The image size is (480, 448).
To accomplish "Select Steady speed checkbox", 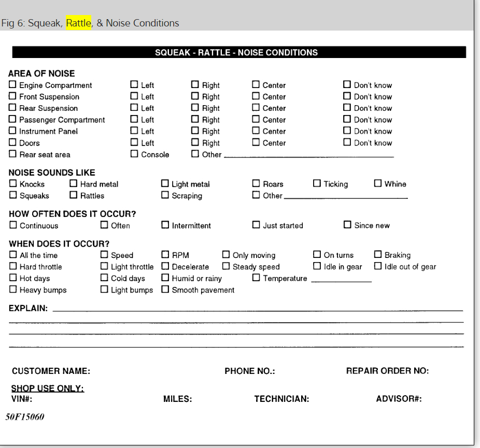I will coord(225,266).
